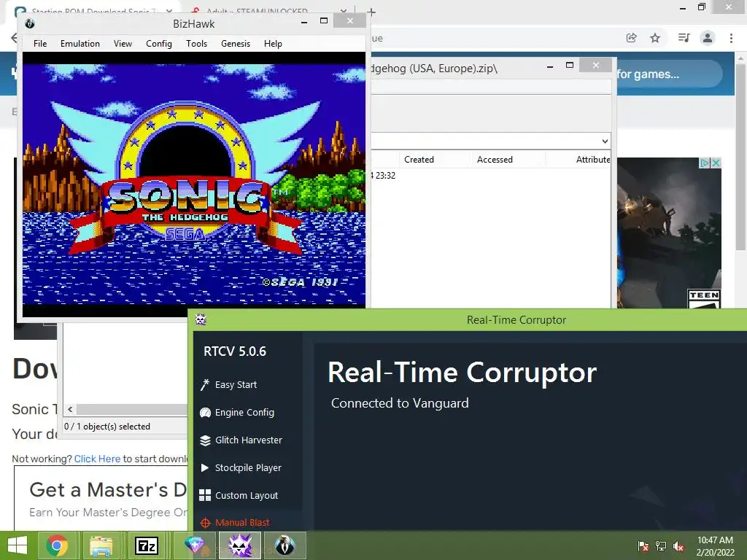Click '0 / 1 object(s) selected' status

[107, 426]
